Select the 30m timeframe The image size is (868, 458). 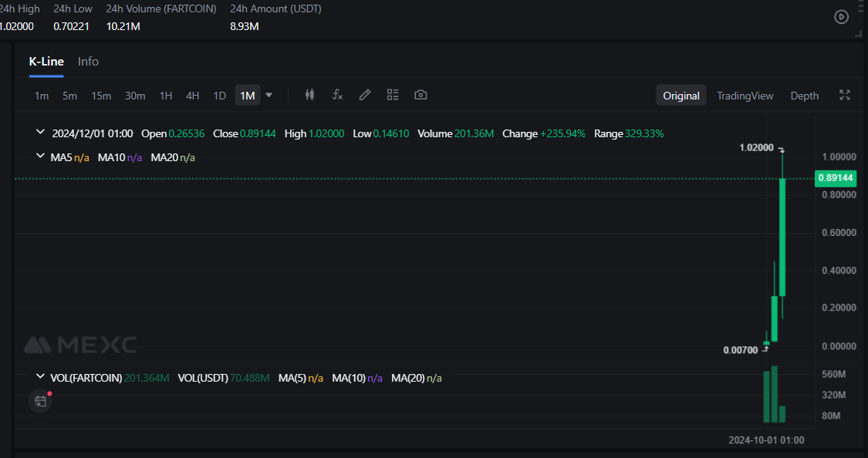(x=135, y=96)
